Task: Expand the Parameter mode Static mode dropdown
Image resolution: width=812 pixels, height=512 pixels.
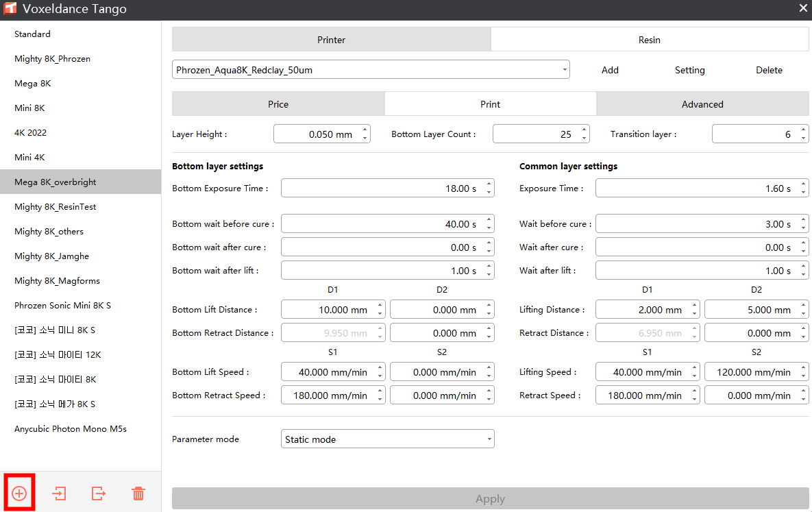Action: (x=388, y=439)
